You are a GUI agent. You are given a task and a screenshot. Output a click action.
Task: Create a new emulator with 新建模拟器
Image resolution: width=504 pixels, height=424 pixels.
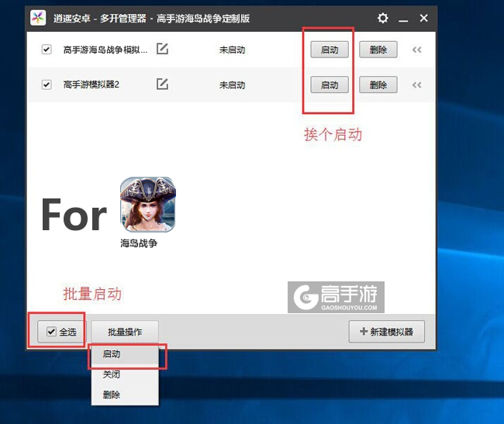pos(387,332)
